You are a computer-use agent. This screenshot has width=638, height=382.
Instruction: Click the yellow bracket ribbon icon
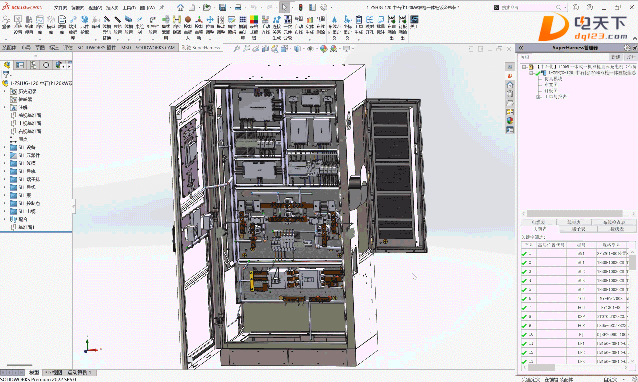177,19
